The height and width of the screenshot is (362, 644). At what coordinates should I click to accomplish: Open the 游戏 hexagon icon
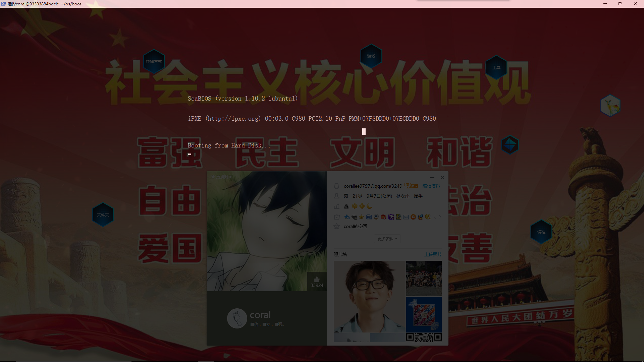(371, 56)
